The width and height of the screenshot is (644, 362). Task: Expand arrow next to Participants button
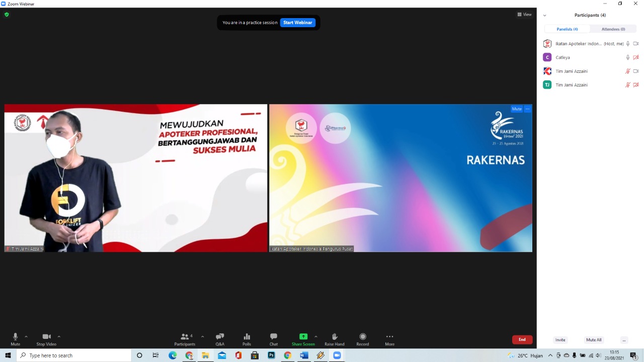pos(202,336)
